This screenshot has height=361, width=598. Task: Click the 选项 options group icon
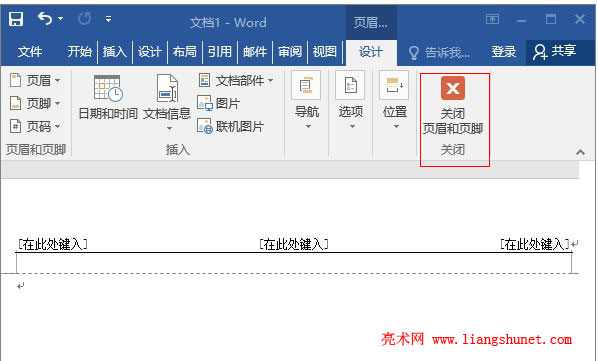point(350,85)
